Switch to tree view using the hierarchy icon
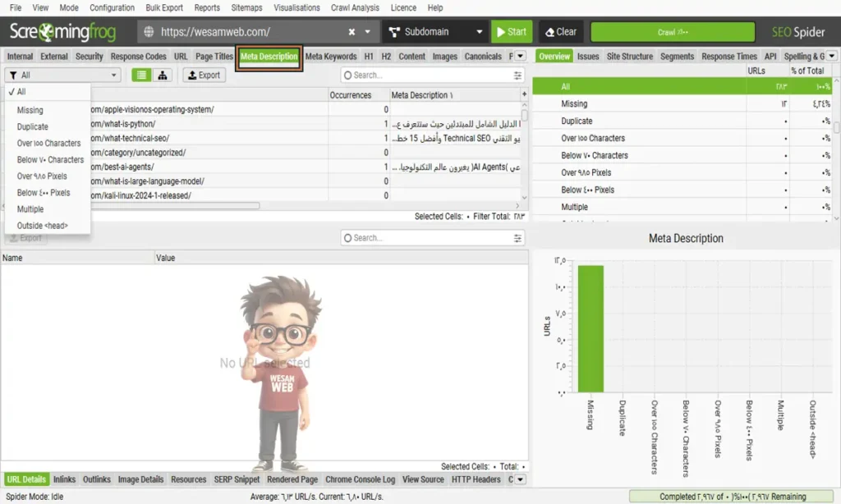 163,75
